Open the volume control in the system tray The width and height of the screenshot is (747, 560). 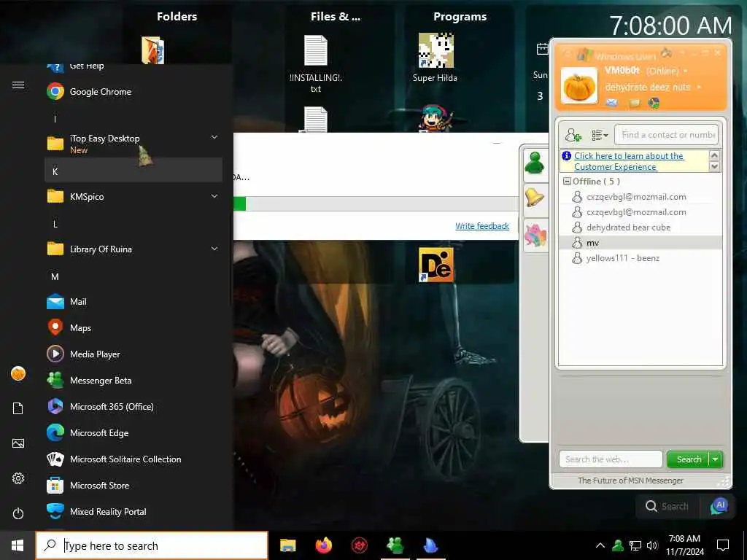[652, 545]
